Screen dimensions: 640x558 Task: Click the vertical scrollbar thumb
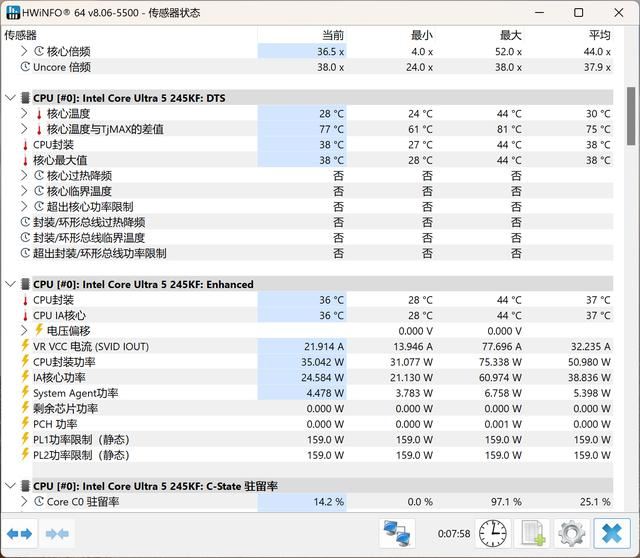tap(631, 116)
